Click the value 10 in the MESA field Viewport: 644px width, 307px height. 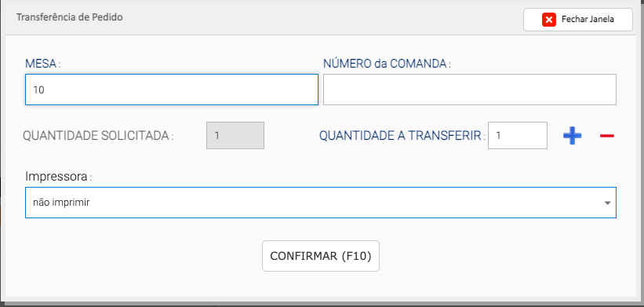(38, 90)
